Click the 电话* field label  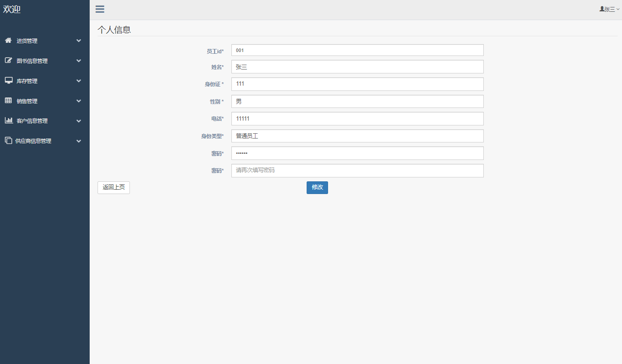tap(217, 119)
